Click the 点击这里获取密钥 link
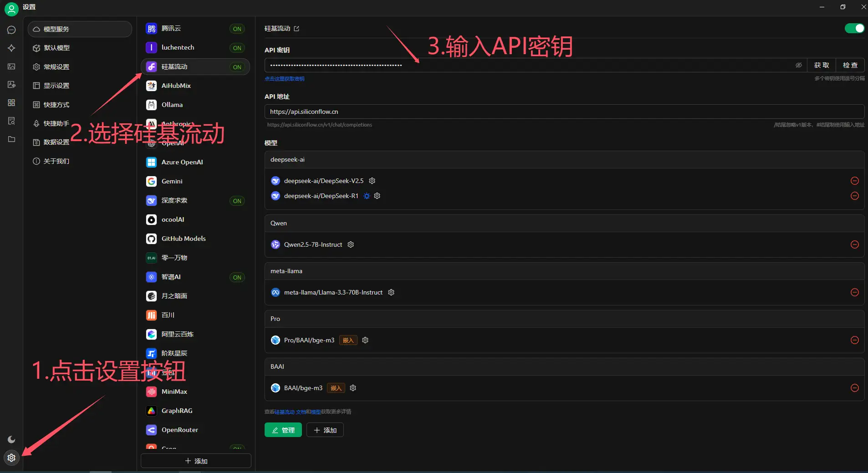Viewport: 868px width, 473px height. click(x=285, y=78)
